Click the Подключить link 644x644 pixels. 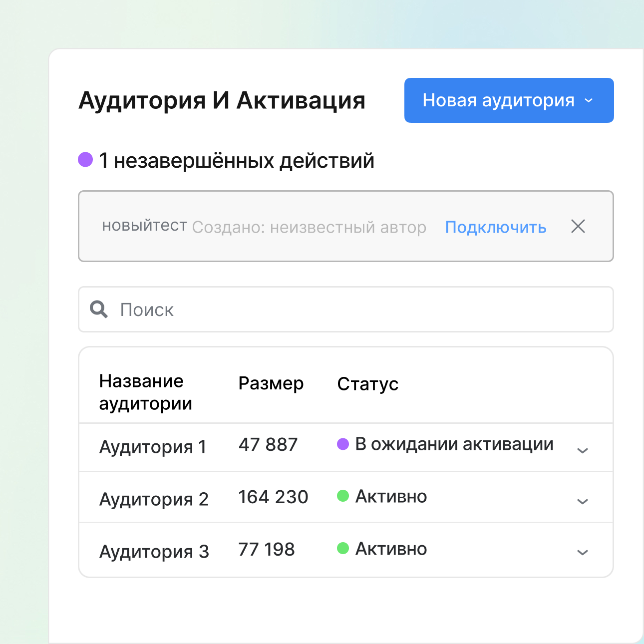pyautogui.click(x=495, y=227)
